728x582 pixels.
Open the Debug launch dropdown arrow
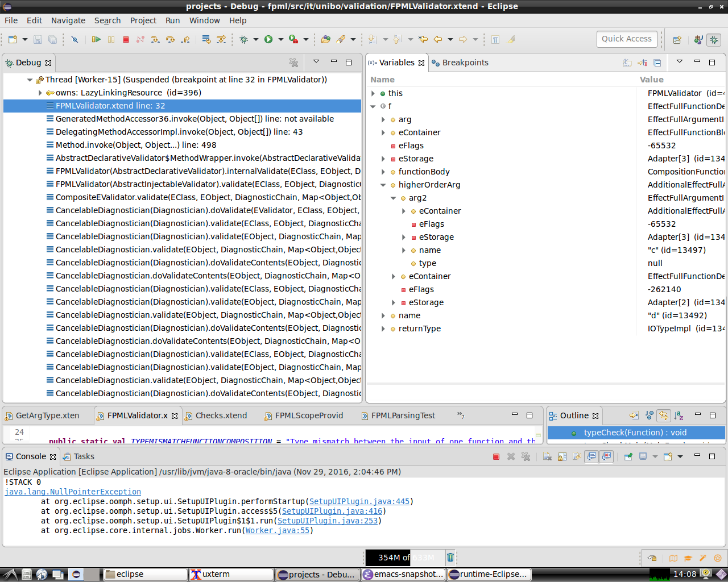click(256, 39)
